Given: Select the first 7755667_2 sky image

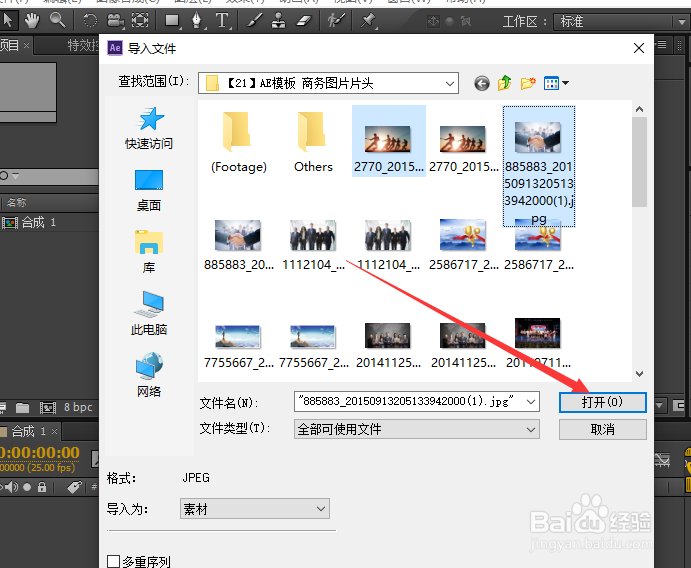Looking at the screenshot, I should point(238,346).
